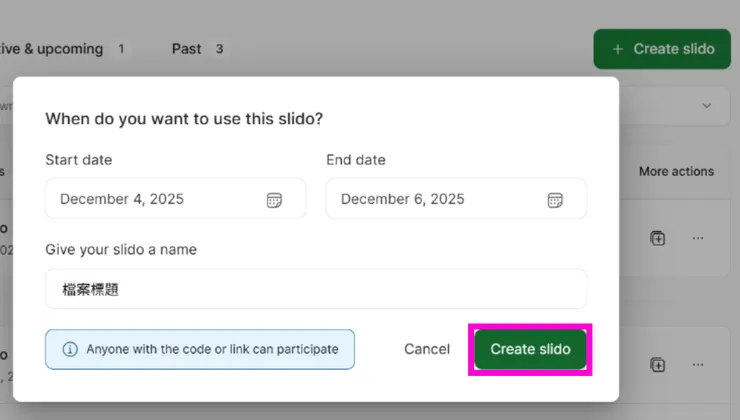
Task: Open three-dot more actions in lower row
Action: pos(698,365)
